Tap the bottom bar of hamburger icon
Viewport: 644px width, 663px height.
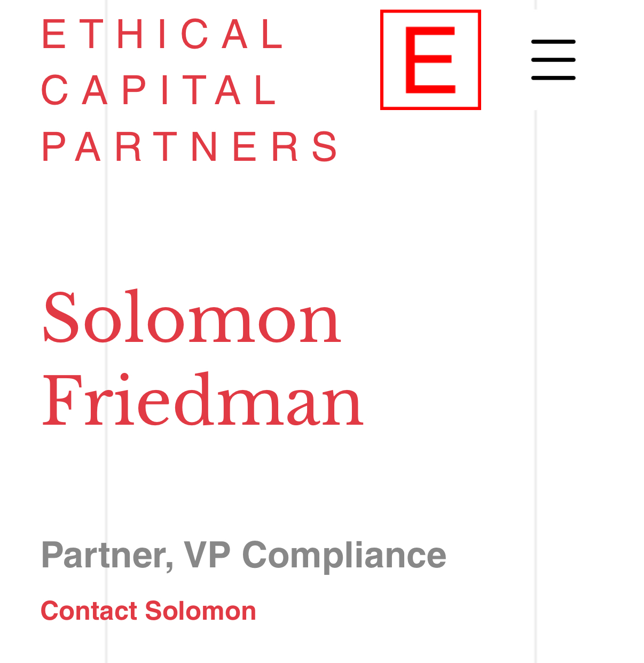553,78
